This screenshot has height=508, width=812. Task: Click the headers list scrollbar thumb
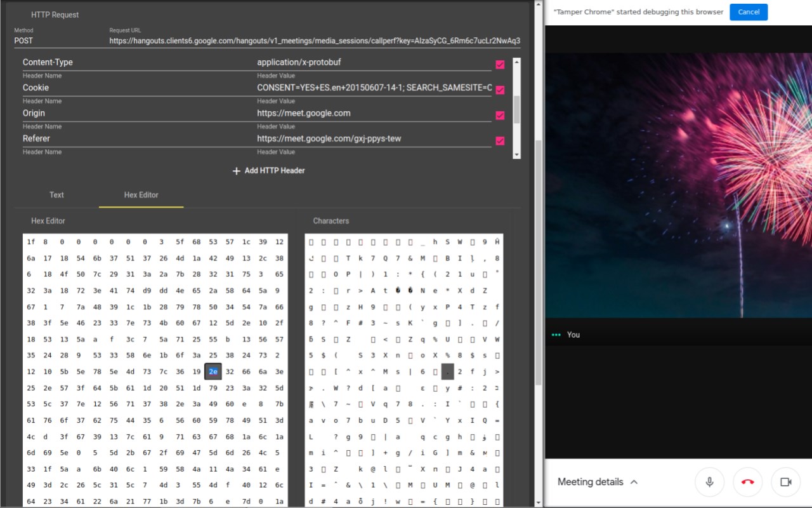click(x=516, y=109)
